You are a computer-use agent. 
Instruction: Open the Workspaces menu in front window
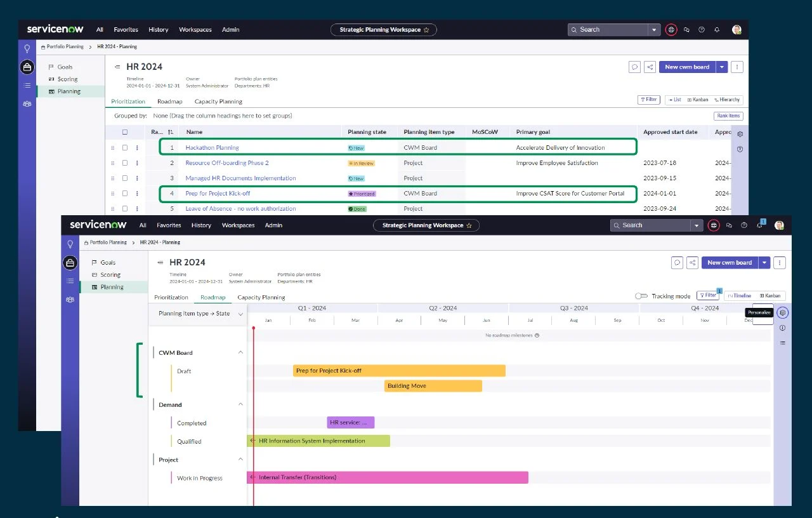238,225
